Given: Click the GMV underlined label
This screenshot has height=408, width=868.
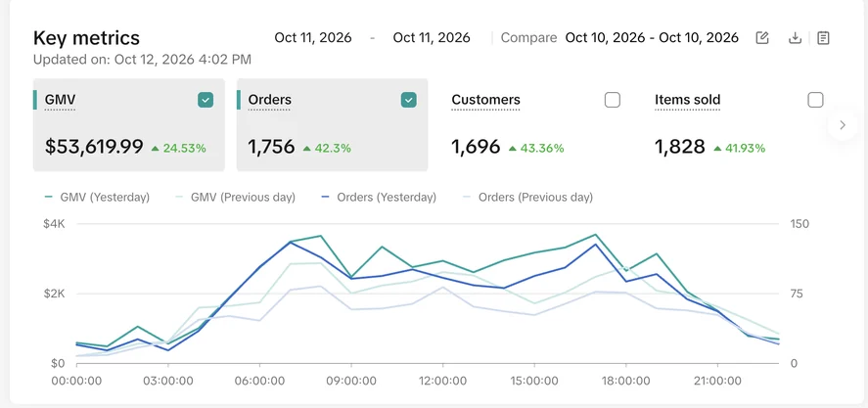Looking at the screenshot, I should 60,100.
